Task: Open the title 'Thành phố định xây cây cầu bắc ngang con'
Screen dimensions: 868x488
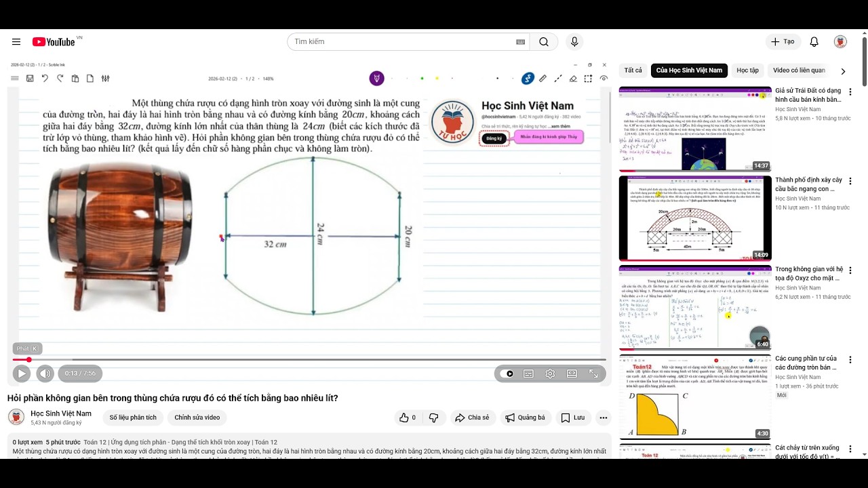Action: tap(809, 184)
